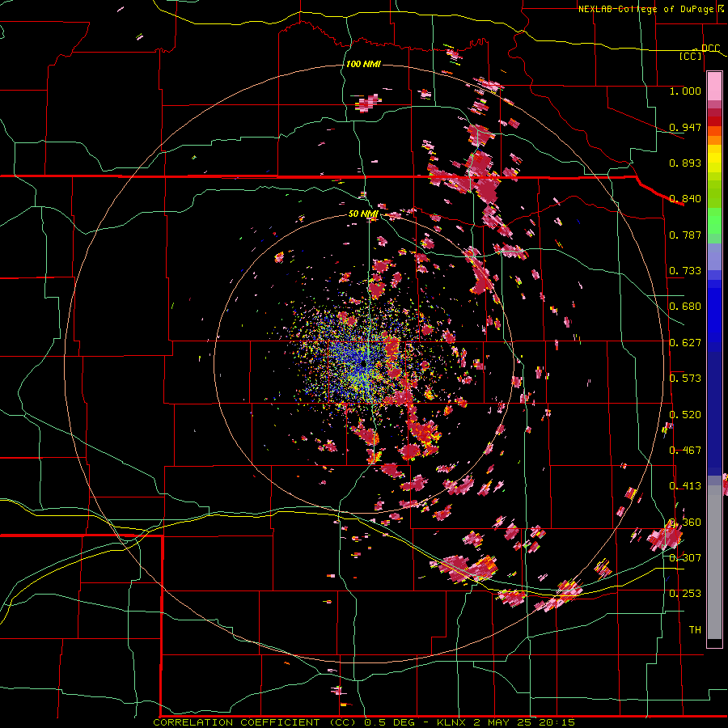Image resolution: width=728 pixels, height=728 pixels.
Task: Pick the light pink swatch at scale top
Action: pos(714,86)
